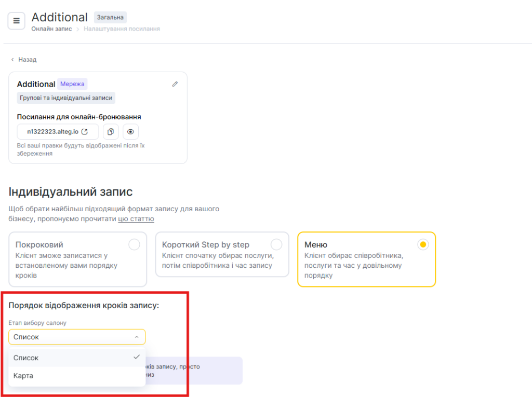The image size is (532, 397).
Task: Click the checkmark next to Список option
Action: [137, 357]
